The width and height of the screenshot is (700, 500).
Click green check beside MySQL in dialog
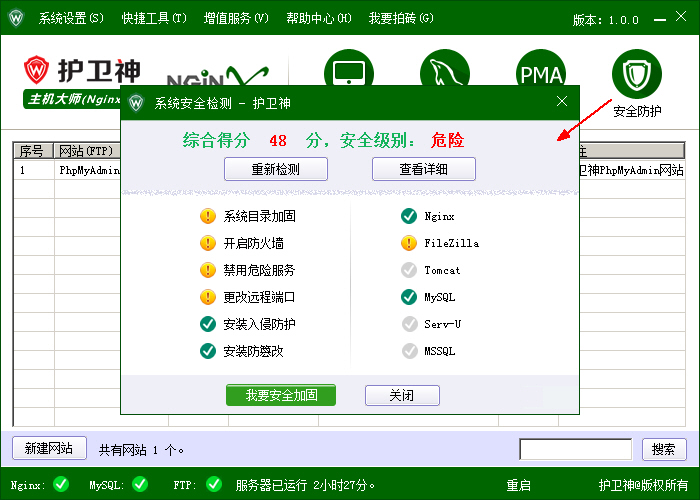[409, 297]
